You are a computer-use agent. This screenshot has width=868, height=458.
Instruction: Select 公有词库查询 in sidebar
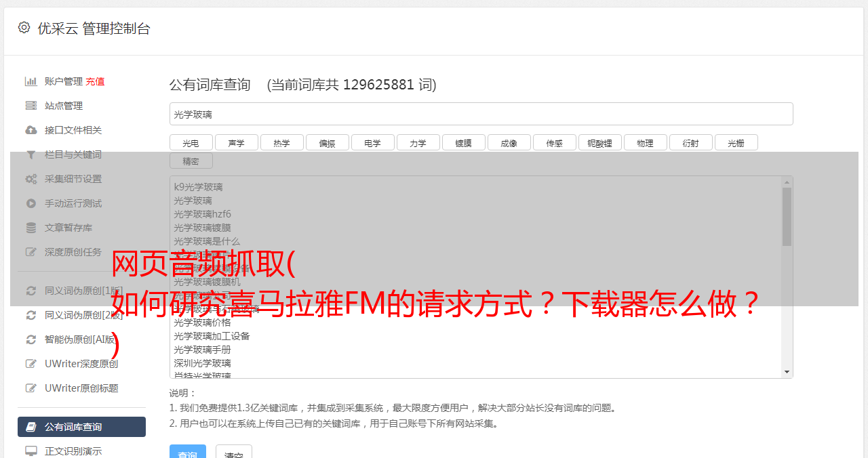(x=81, y=427)
